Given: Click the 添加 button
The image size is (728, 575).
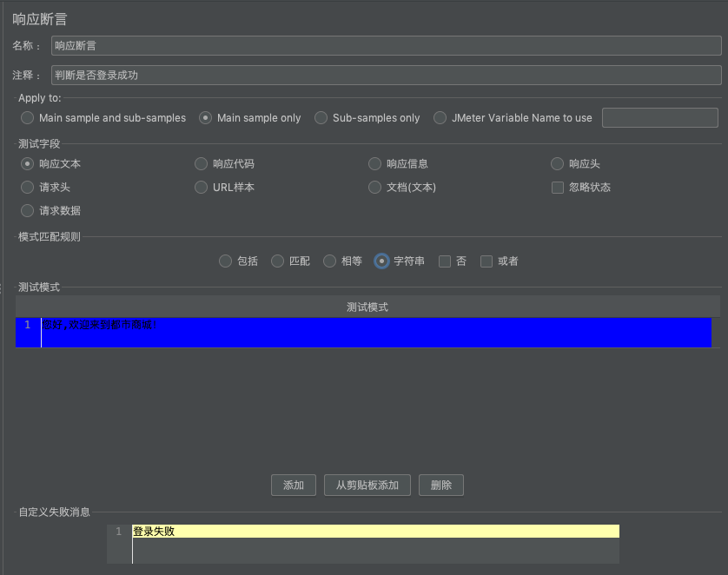Looking at the screenshot, I should [294, 486].
